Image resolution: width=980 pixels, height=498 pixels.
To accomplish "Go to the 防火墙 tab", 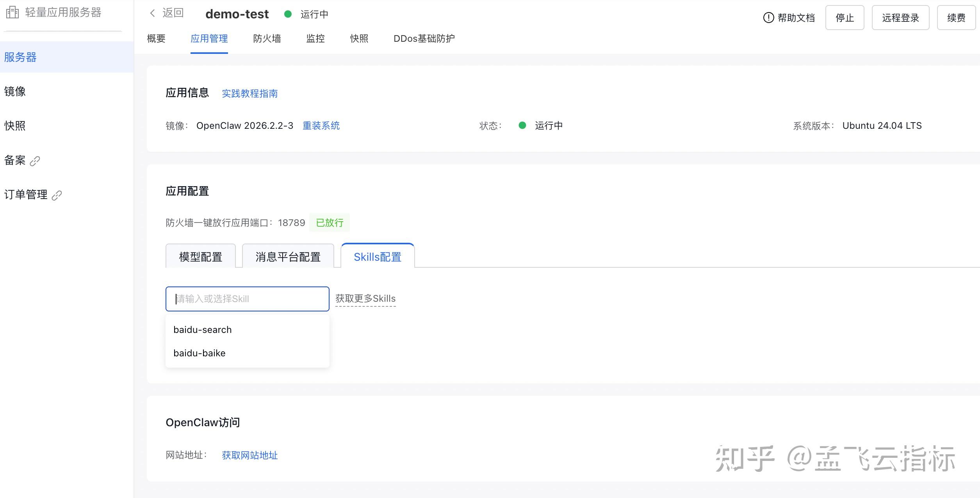I will click(x=267, y=39).
